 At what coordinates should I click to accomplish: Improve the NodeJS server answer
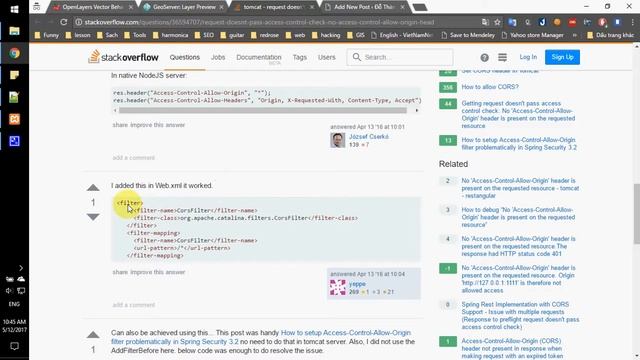pos(158,125)
